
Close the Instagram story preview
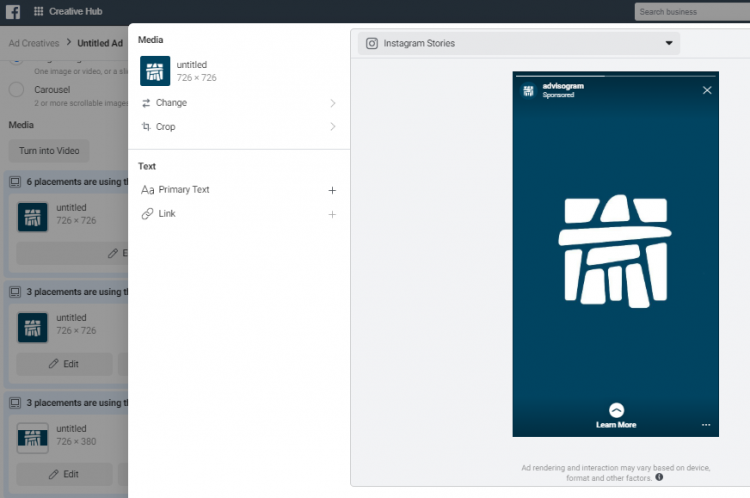(x=707, y=90)
